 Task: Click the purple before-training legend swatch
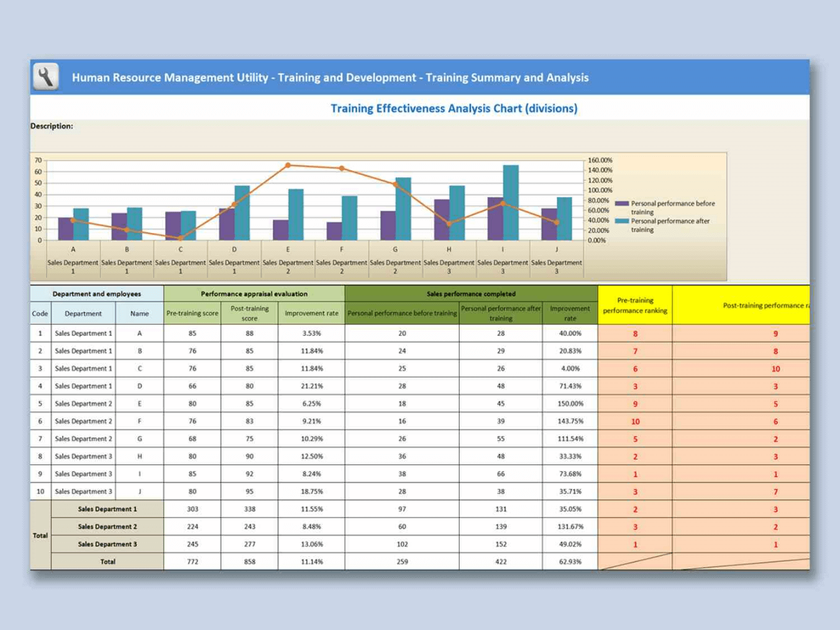621,204
